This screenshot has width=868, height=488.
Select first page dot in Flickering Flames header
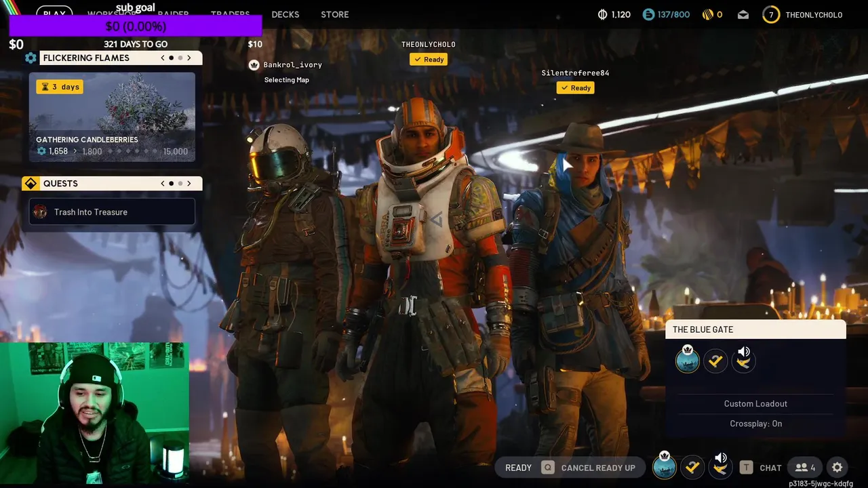[172, 58]
